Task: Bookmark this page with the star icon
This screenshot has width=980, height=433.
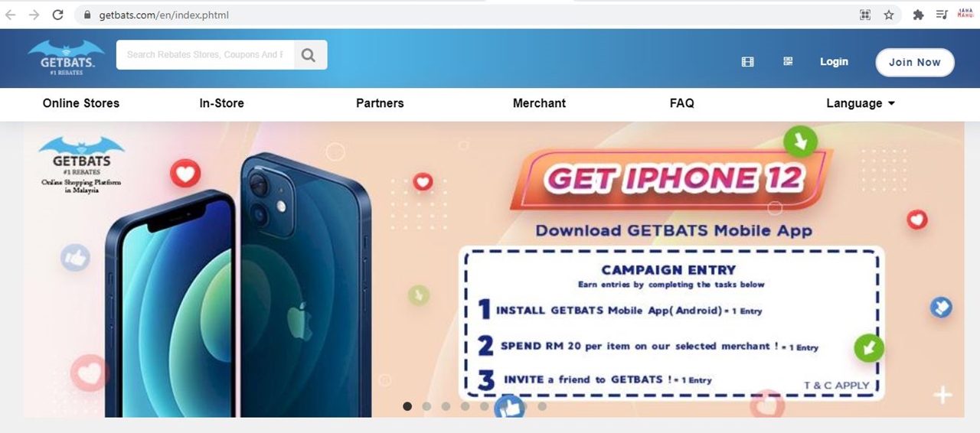Action: coord(889,15)
